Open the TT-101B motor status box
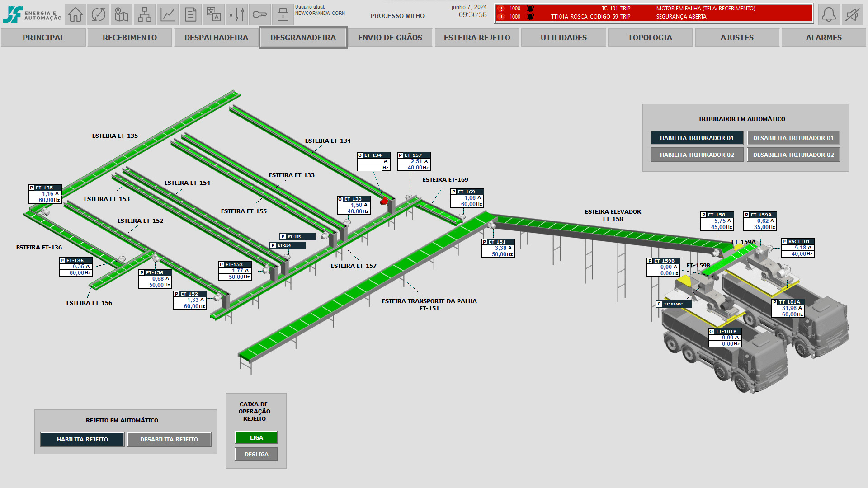Screen dimensions: 868x488 coord(725,338)
